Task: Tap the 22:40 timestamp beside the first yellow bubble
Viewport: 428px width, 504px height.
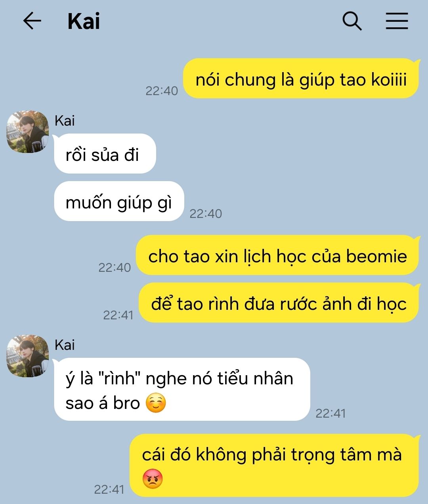Action: tap(162, 91)
